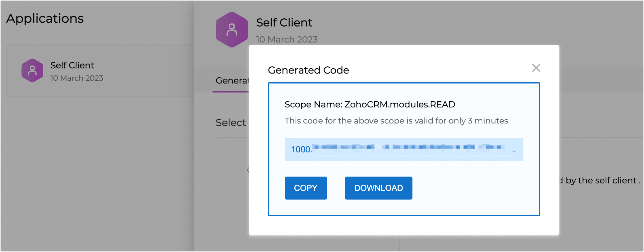The height and width of the screenshot is (252, 644).
Task: Close the Generated Code dialog
Action: (536, 68)
